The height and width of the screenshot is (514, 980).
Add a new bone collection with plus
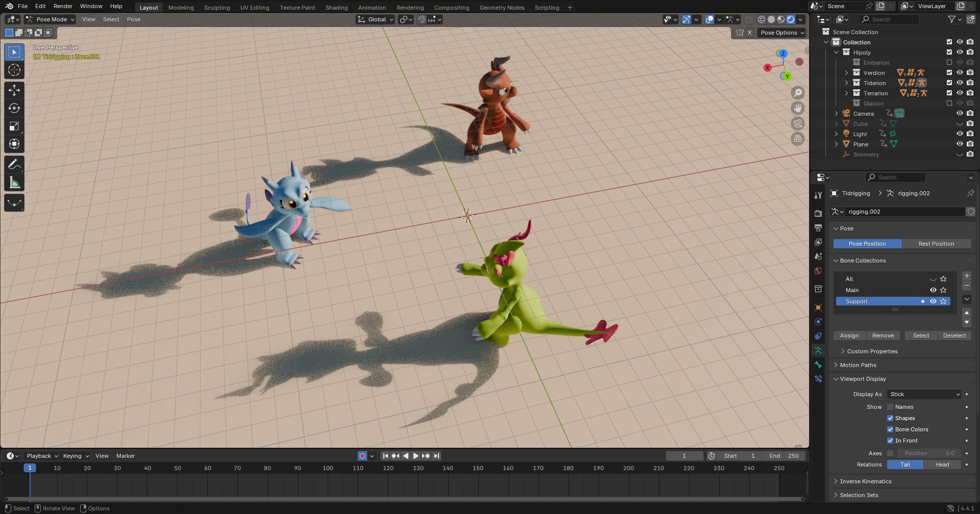[x=967, y=276]
